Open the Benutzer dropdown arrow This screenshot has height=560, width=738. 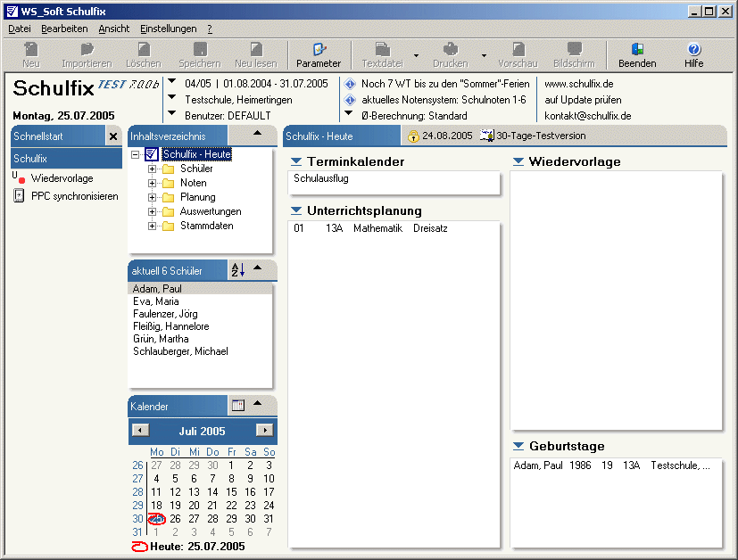[172, 113]
